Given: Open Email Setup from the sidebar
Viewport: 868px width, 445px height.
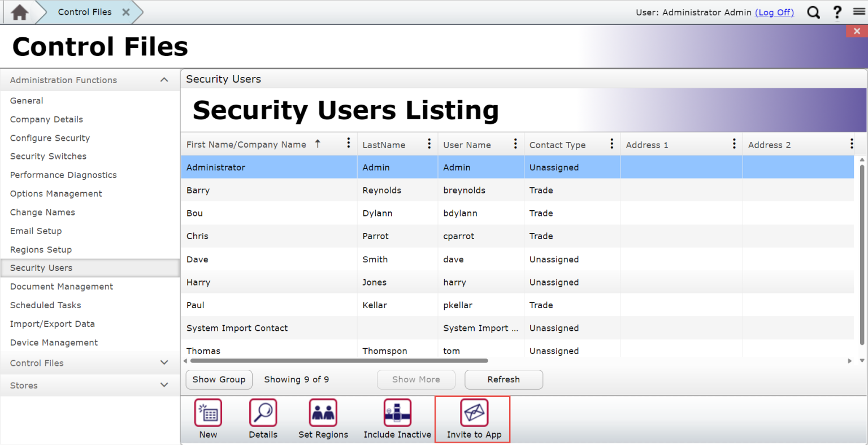Looking at the screenshot, I should pos(36,231).
